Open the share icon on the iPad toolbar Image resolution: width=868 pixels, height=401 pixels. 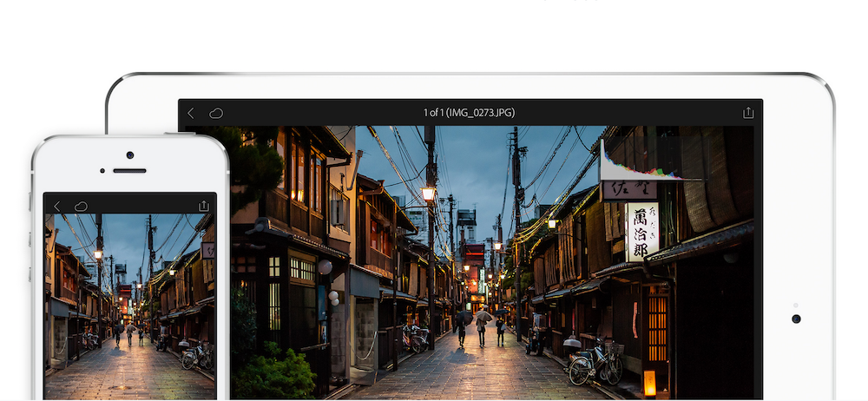point(748,113)
